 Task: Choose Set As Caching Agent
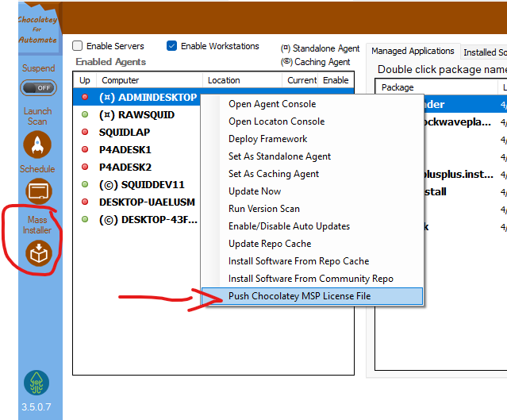(312, 174)
